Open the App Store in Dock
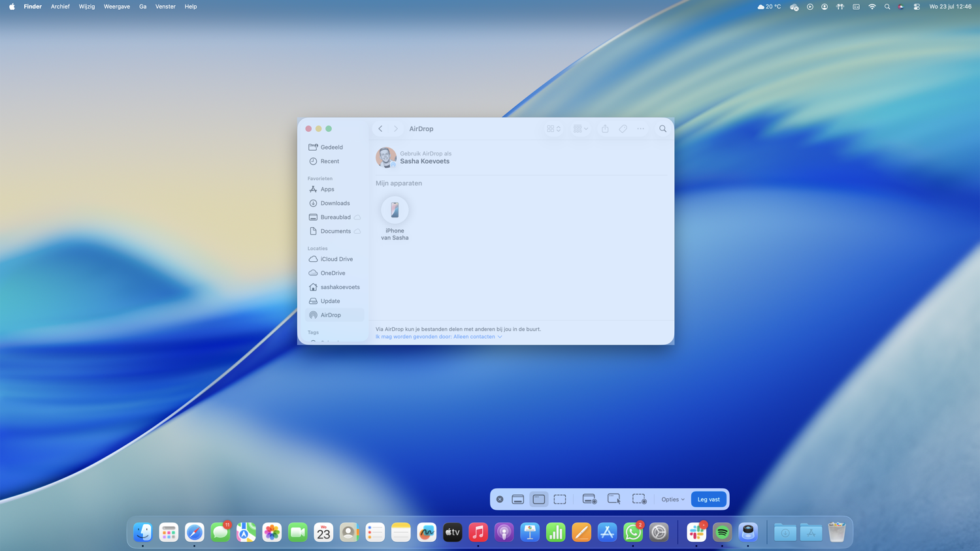980x551 pixels. [607, 532]
